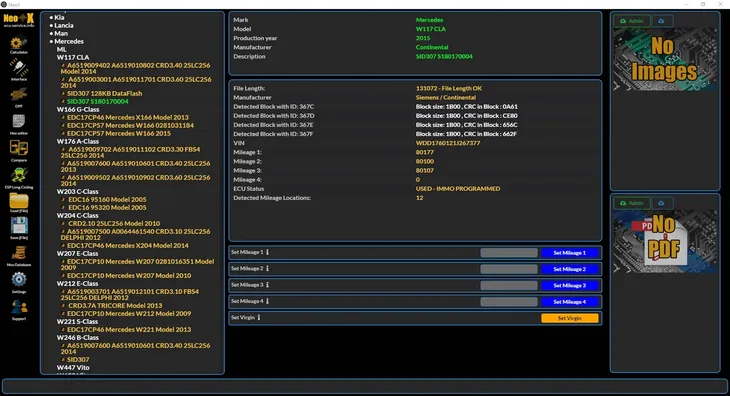Image resolution: width=730 pixels, height=396 pixels.
Task: Open the No Images thumbnail
Action: [x=665, y=59]
